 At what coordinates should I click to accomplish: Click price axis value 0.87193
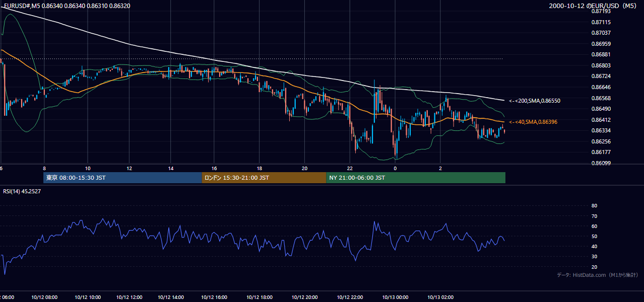click(601, 11)
